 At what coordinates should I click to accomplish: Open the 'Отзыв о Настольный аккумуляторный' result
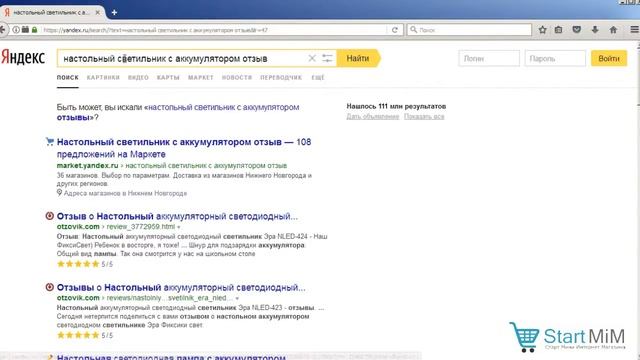click(x=177, y=216)
